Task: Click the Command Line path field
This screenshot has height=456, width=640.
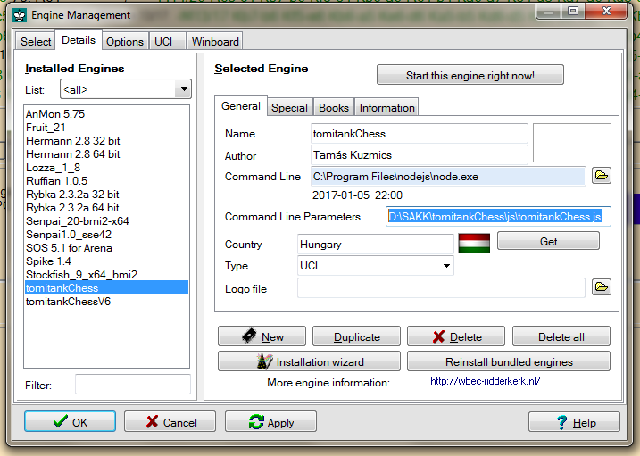Action: [448, 176]
